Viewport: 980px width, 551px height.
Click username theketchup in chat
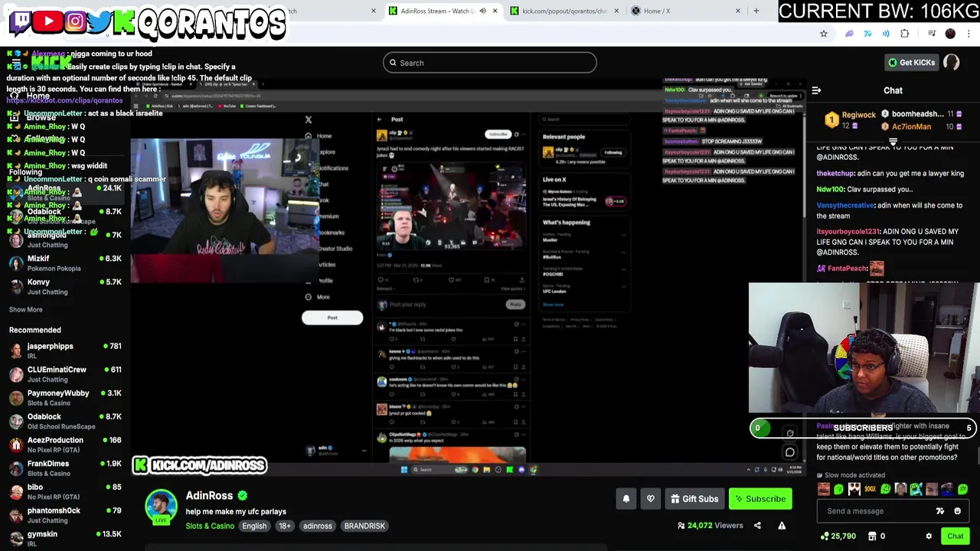(x=835, y=174)
